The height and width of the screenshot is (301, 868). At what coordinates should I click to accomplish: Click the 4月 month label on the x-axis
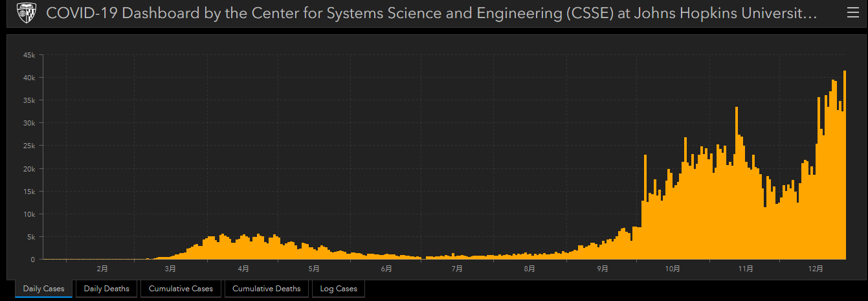coord(243,268)
